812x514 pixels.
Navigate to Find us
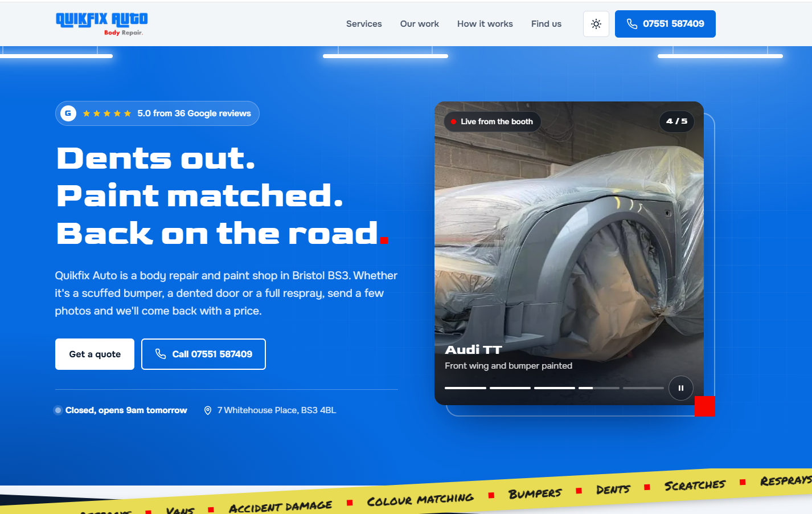[546, 24]
